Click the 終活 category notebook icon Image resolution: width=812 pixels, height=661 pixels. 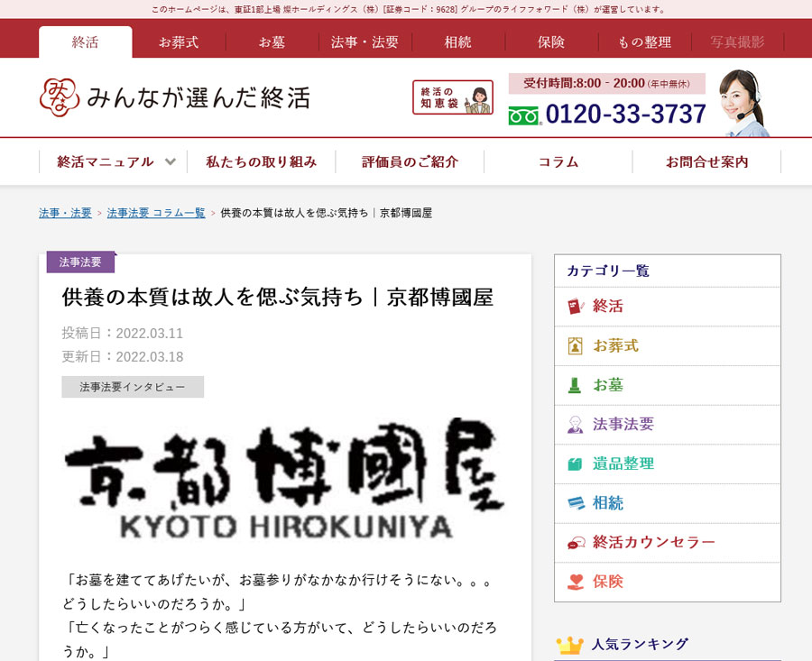(576, 307)
